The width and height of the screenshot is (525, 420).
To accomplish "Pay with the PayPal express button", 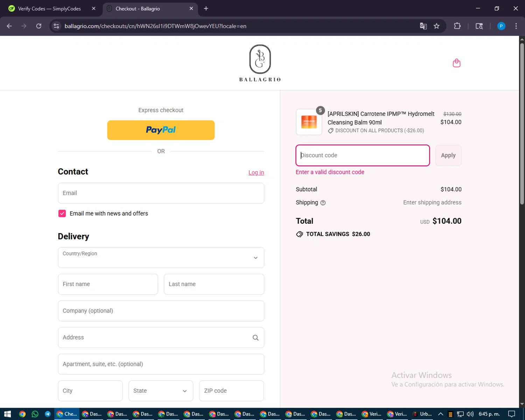I will tap(161, 130).
